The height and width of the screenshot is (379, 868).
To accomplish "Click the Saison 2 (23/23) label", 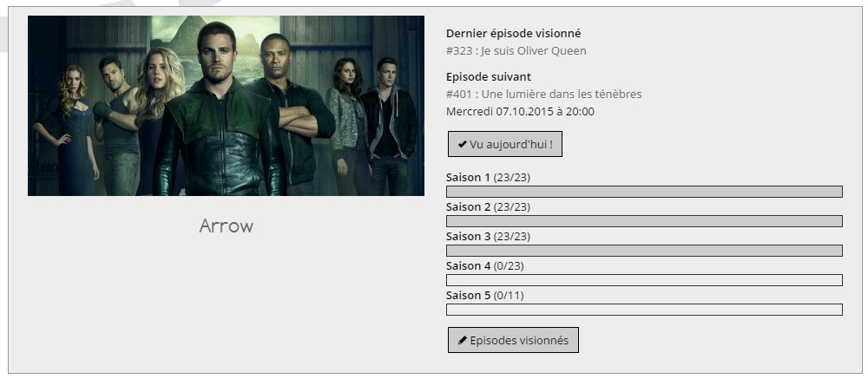I will coord(488,207).
